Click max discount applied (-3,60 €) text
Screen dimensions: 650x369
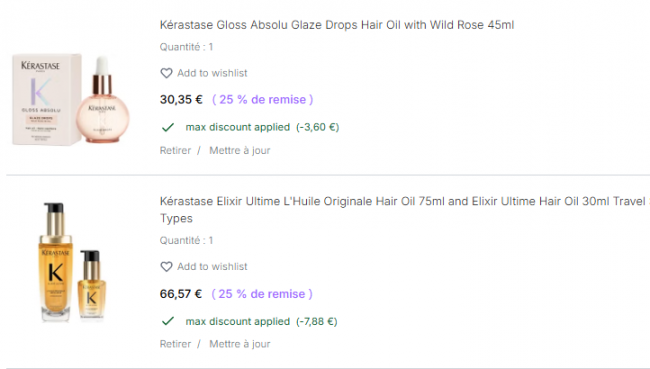[x=262, y=127]
